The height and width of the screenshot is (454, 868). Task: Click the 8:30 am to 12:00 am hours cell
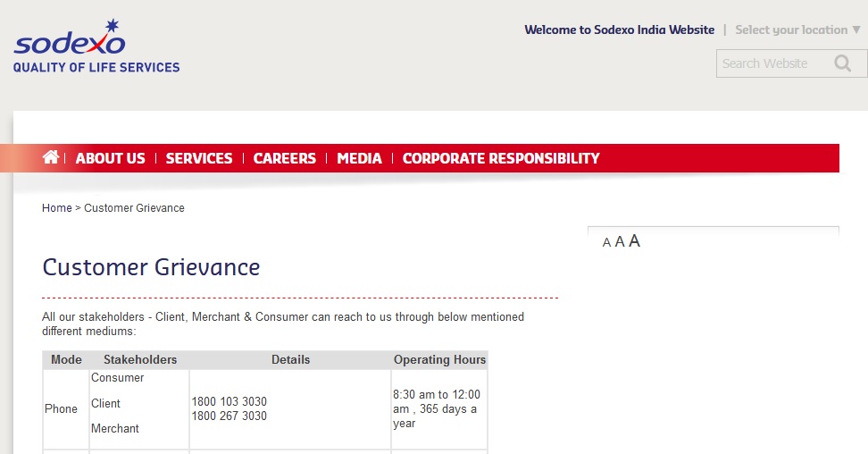coord(438,409)
